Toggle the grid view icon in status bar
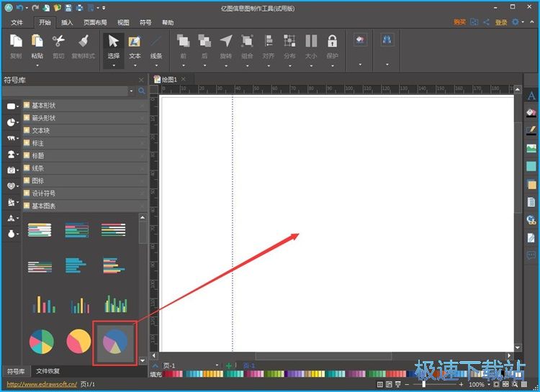The height and width of the screenshot is (392, 540). tap(524, 384)
